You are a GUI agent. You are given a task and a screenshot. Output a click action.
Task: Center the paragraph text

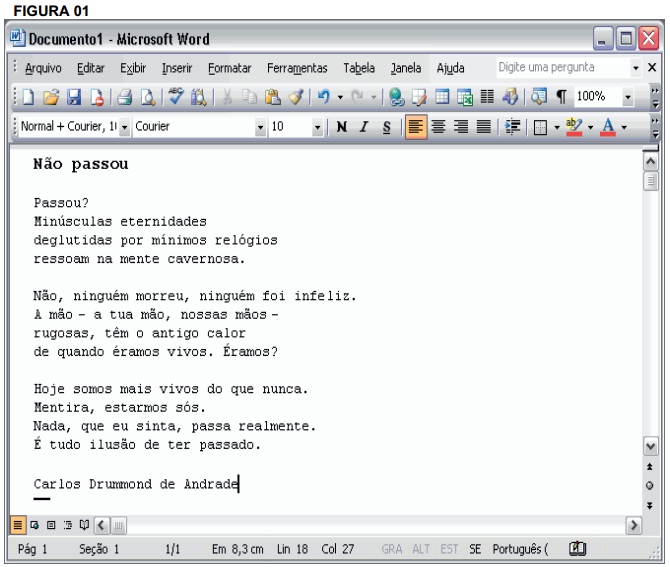[438, 127]
